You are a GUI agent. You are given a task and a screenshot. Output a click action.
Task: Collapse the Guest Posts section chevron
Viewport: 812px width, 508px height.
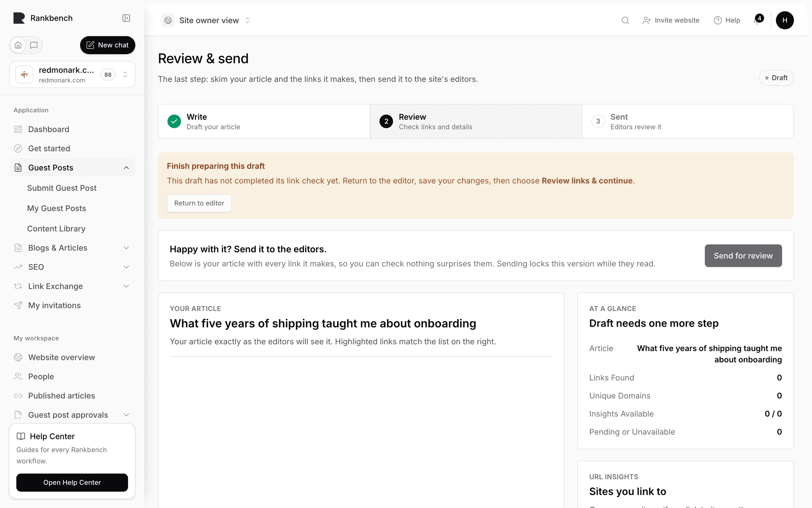click(x=126, y=168)
